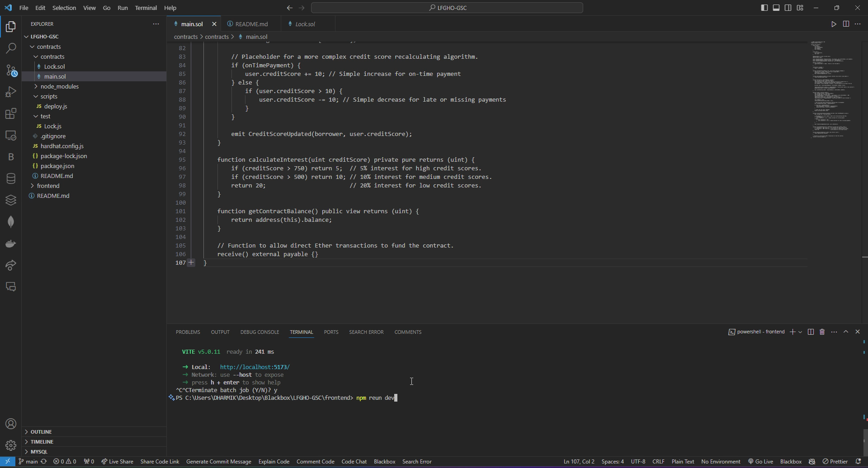
Task: Open the Live Share activity bar icon
Action: pos(11,265)
